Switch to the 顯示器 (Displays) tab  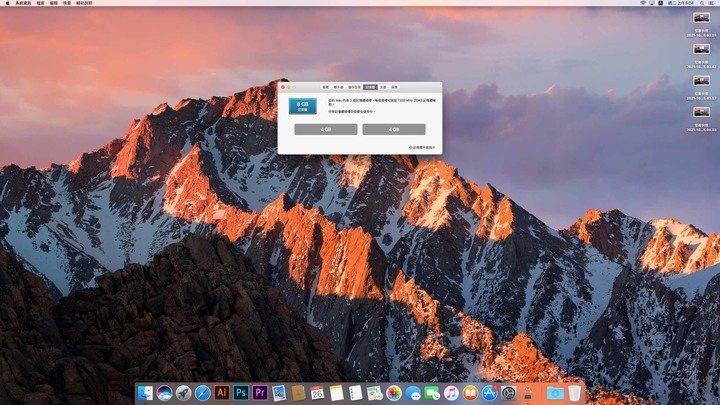[338, 87]
